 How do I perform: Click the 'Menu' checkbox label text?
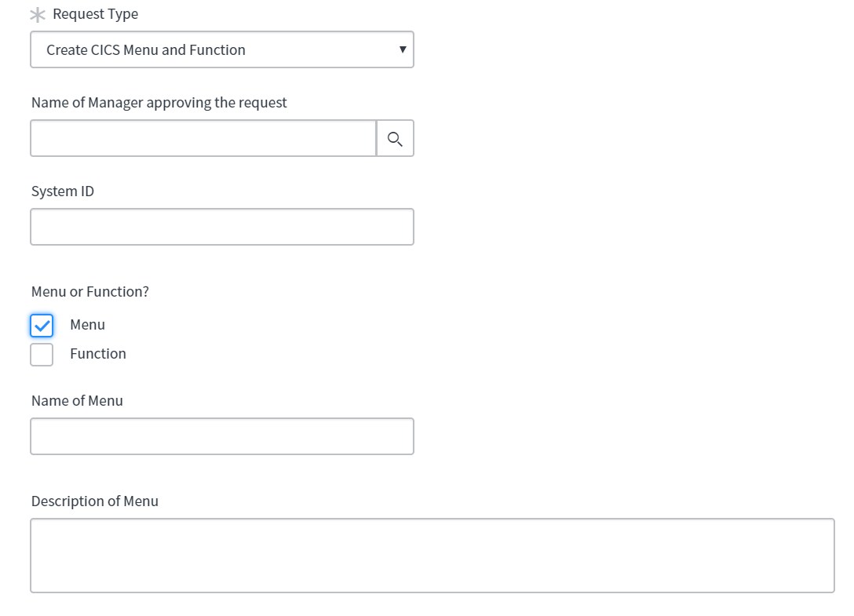[x=87, y=325]
